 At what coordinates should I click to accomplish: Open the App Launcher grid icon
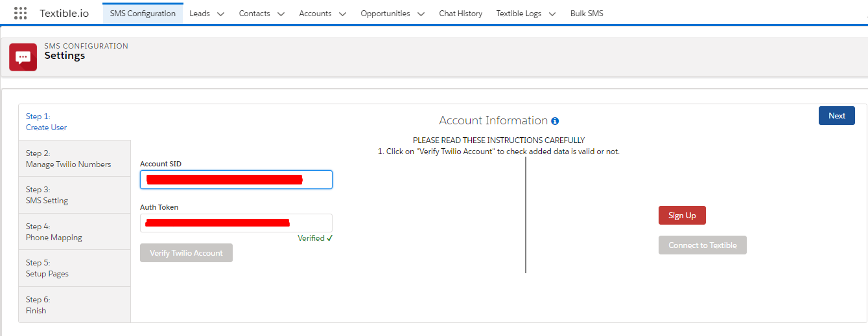click(x=20, y=13)
